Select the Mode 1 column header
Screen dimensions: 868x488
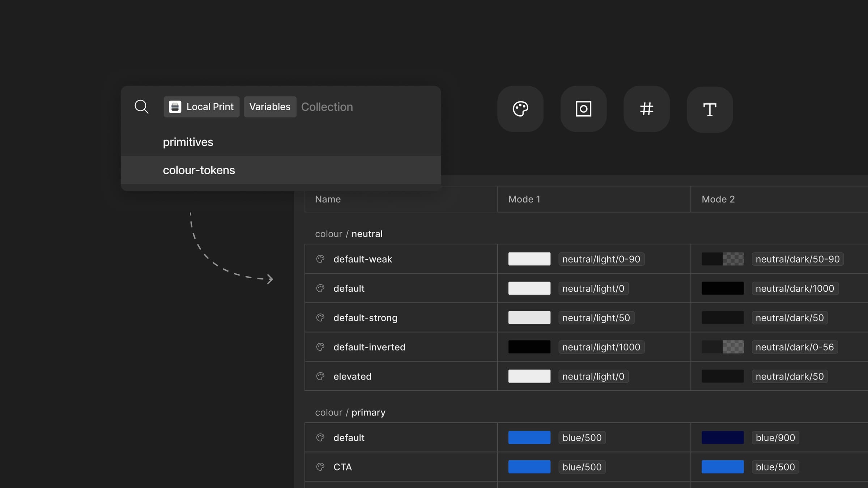[524, 199]
